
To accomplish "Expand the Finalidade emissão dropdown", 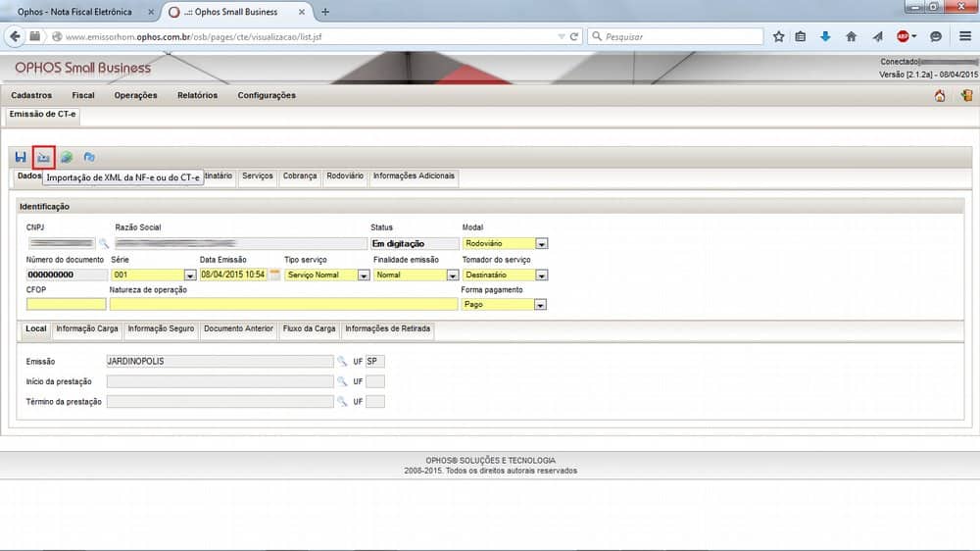I will pos(453,275).
